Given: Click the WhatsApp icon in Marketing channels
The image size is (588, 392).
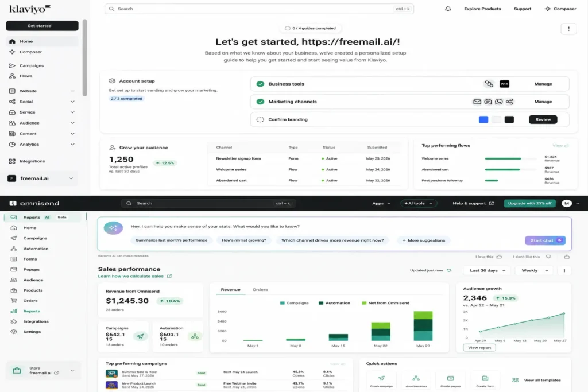Looking at the screenshot, I should tap(499, 102).
